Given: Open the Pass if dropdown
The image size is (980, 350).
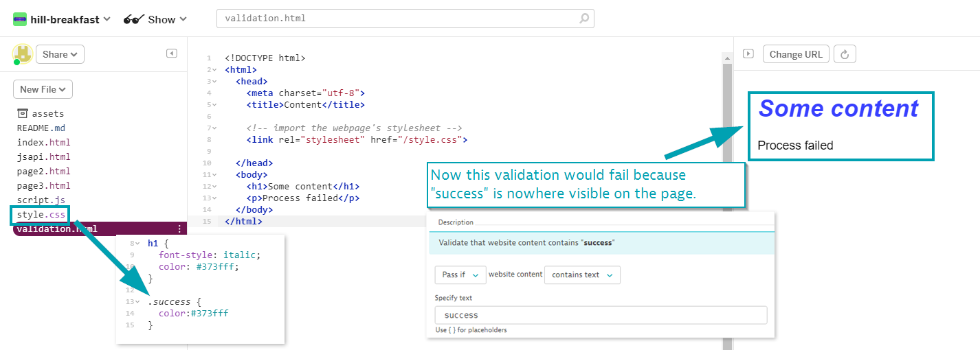Looking at the screenshot, I should (460, 275).
